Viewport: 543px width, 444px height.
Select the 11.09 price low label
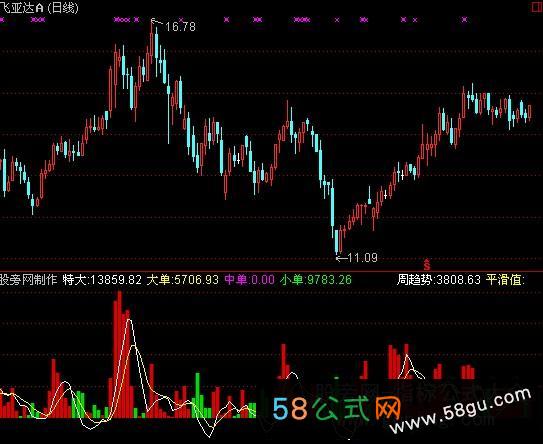pos(363,257)
